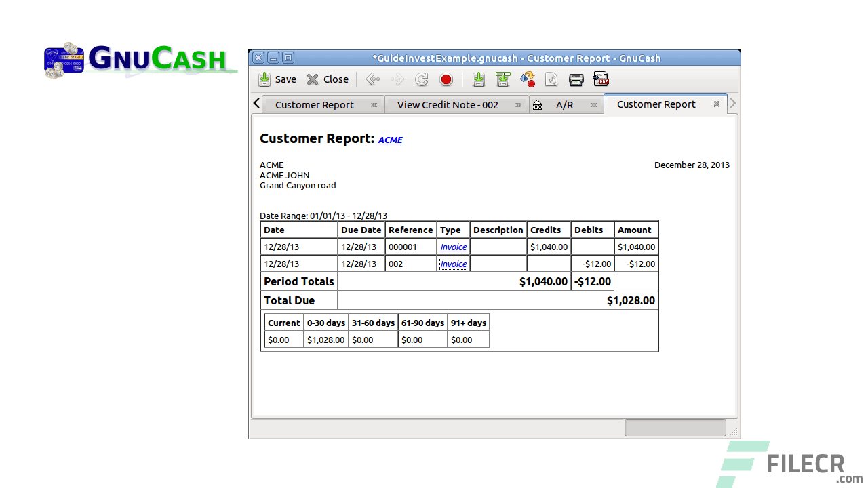Select the Save Report Configuration As icon

click(502, 79)
